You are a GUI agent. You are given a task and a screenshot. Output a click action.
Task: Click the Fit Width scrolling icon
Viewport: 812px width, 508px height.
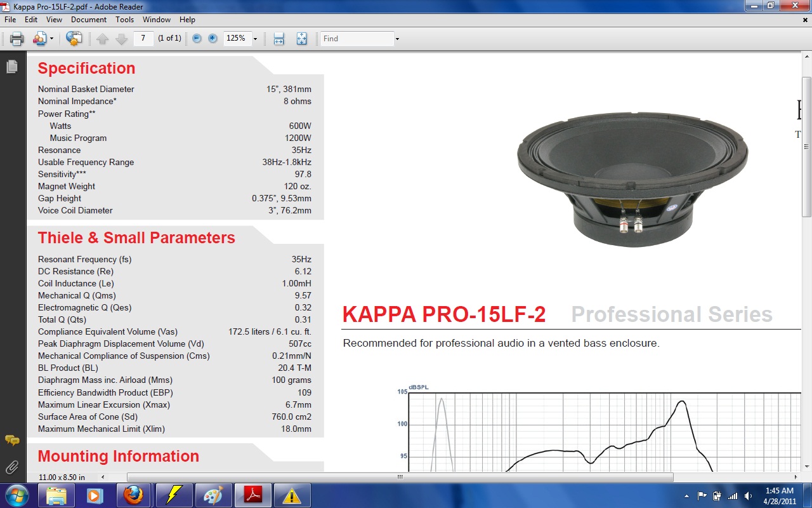[x=278, y=39]
